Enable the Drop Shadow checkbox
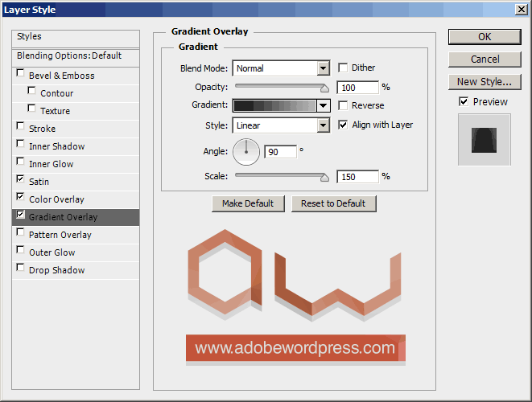The width and height of the screenshot is (532, 402). tap(20, 267)
